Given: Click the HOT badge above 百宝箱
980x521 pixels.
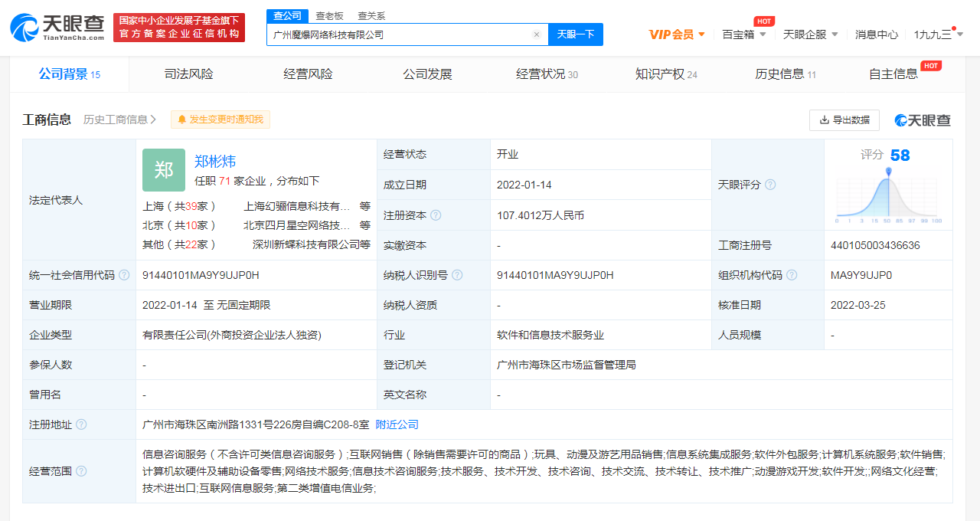Looking at the screenshot, I should 763,21.
